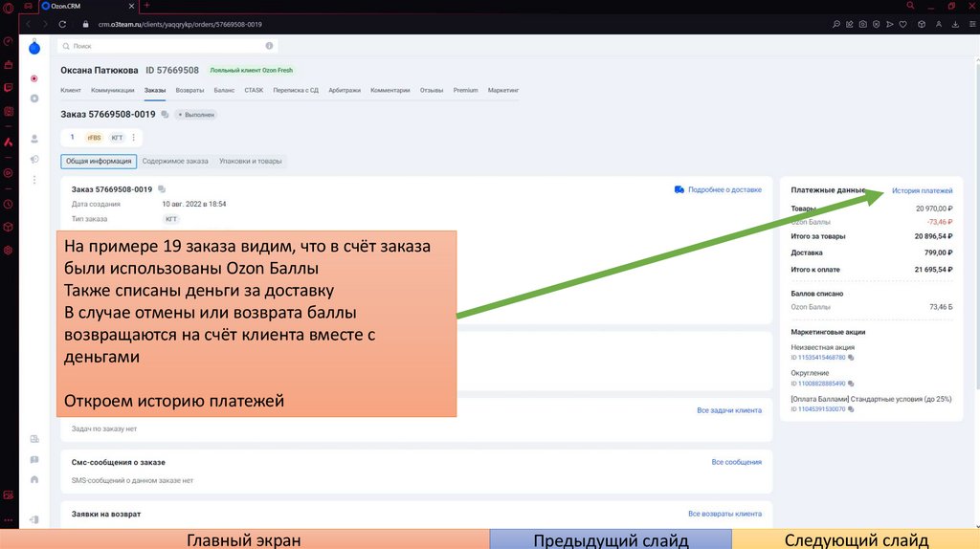Select Общая информация sub-tab

tap(99, 161)
